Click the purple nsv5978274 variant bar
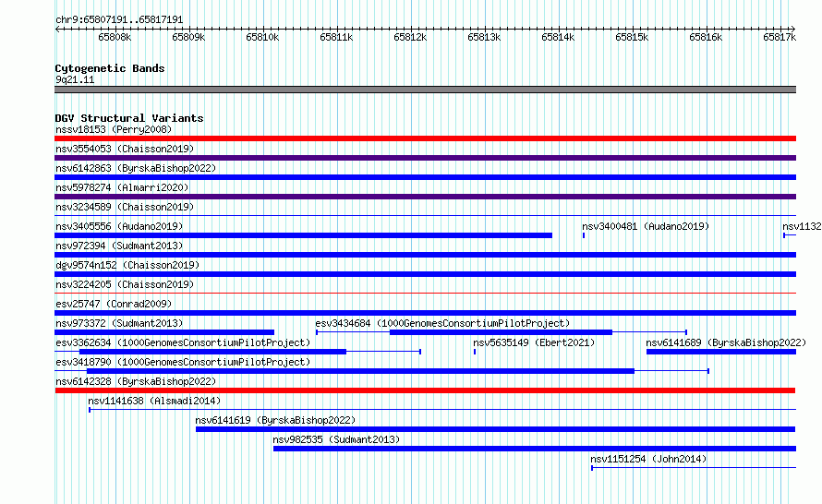822x504 pixels. pos(425,197)
